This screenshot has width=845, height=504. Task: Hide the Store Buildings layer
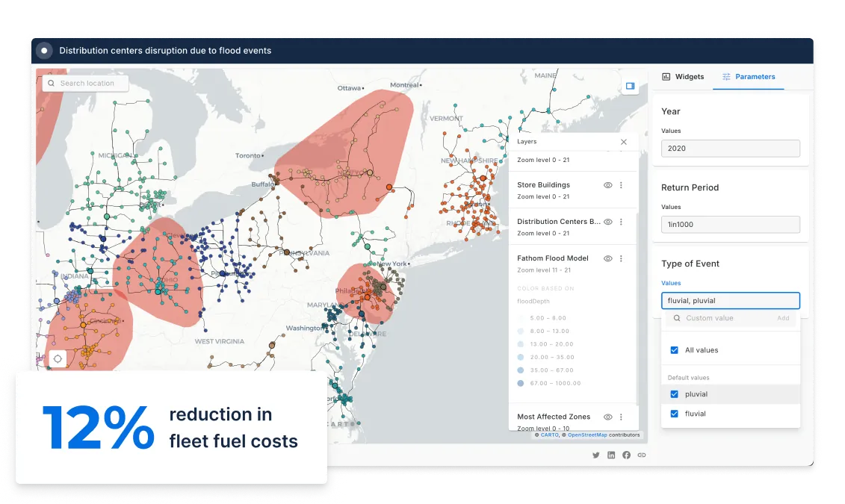607,185
